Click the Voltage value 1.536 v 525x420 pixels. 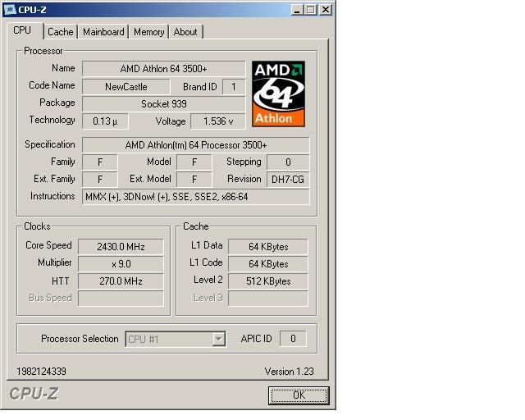pyautogui.click(x=218, y=121)
